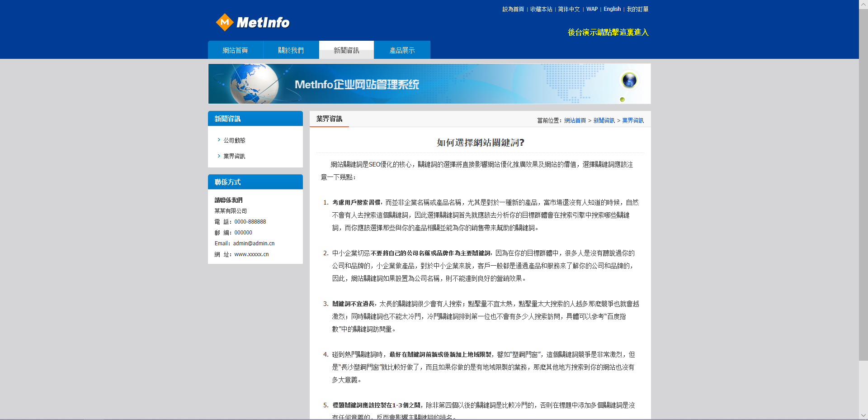Click 網站首頁 in the breadcrumb
The width and height of the screenshot is (868, 420).
(x=575, y=120)
